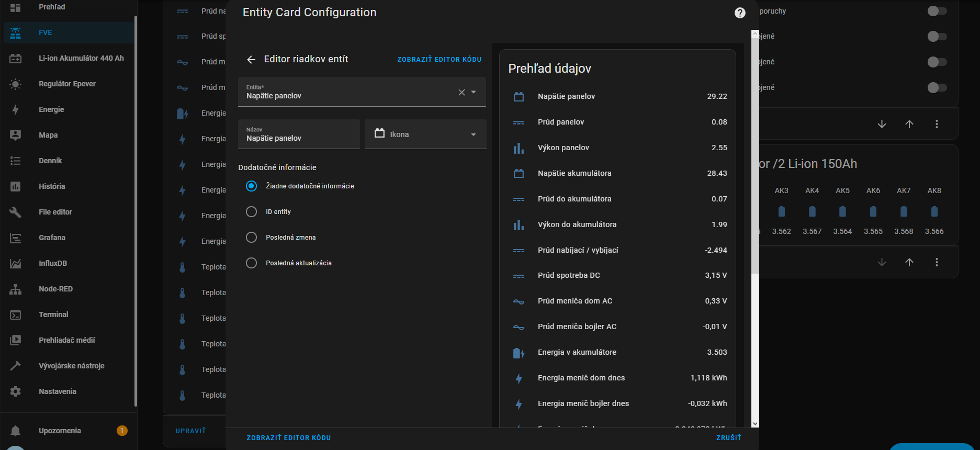Viewport: 980px width, 450px height.
Task: Open Vývojárske nástroje in the sidebar
Action: point(71,366)
